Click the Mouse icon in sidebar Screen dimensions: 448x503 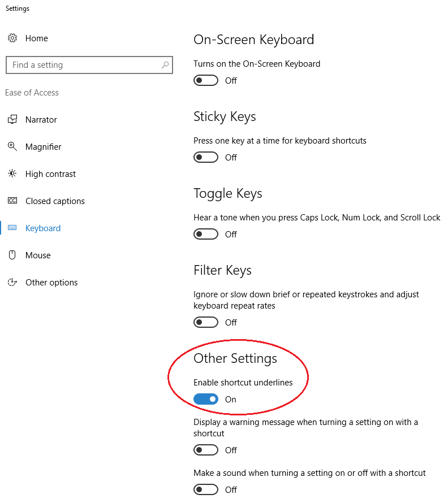click(12, 255)
